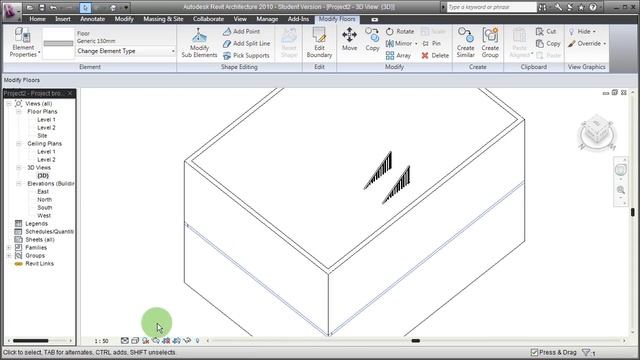Image resolution: width=640 pixels, height=360 pixels.
Task: Click the project browser horizontal scrollbar
Action: (40, 340)
